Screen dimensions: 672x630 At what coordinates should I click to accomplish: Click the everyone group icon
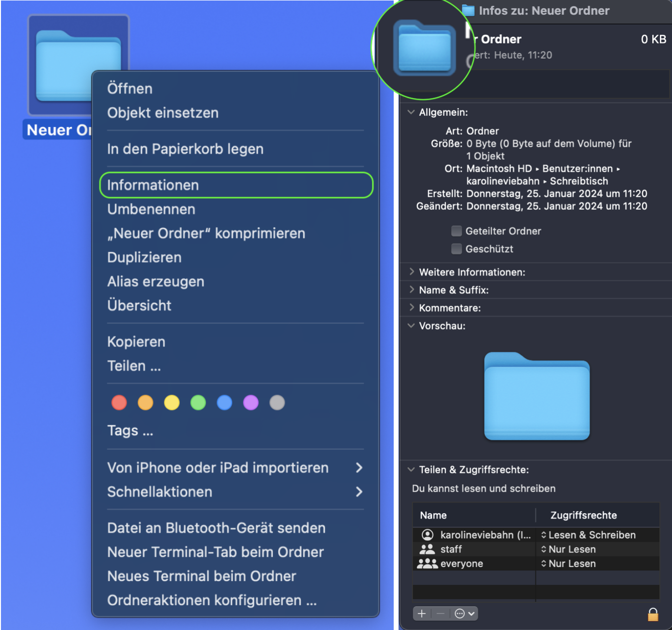427,563
